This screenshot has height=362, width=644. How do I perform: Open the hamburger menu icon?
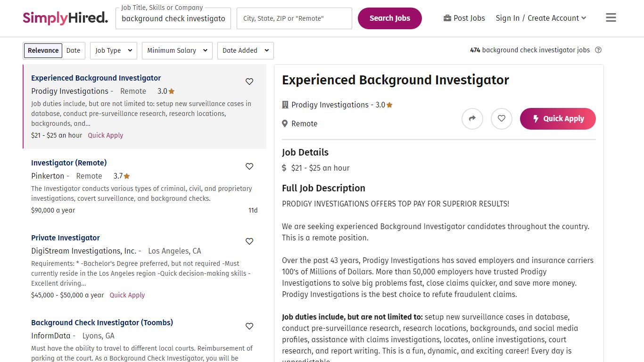click(611, 18)
